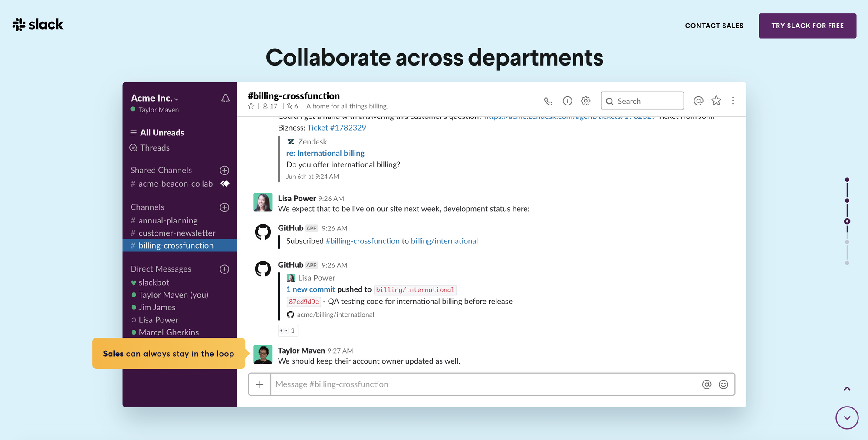Go to the previous slide with up chevron

[x=847, y=389]
